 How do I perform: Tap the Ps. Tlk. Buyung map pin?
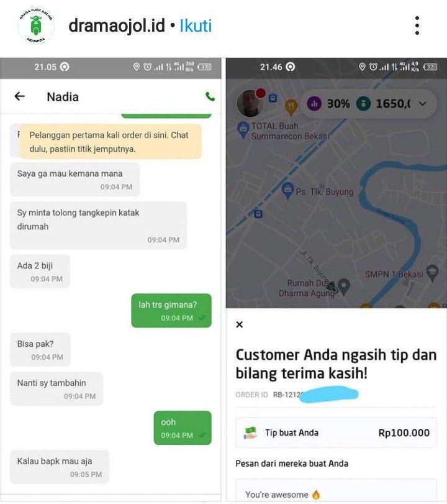point(287,190)
